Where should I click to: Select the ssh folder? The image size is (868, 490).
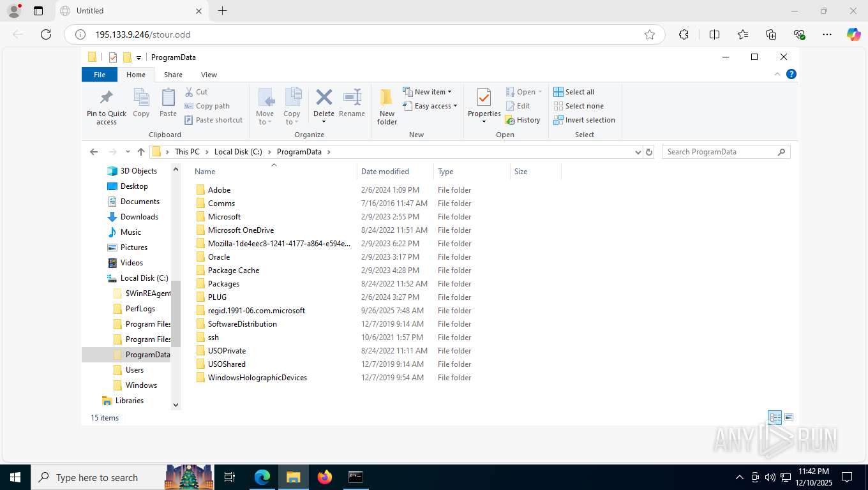click(213, 338)
